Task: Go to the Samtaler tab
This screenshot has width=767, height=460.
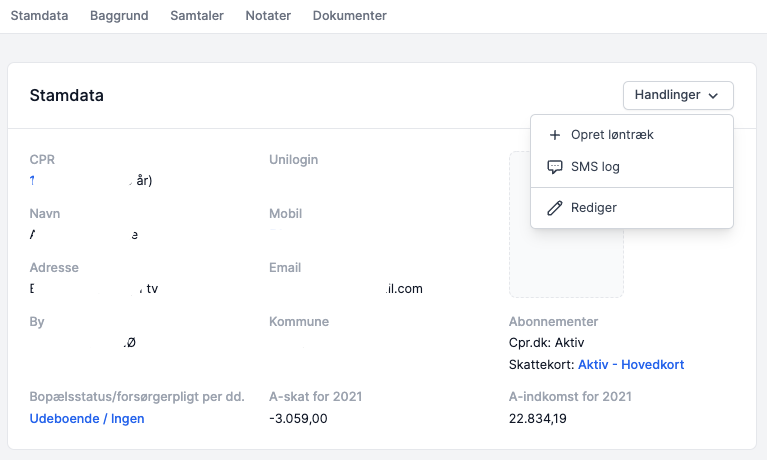Action: click(x=197, y=16)
